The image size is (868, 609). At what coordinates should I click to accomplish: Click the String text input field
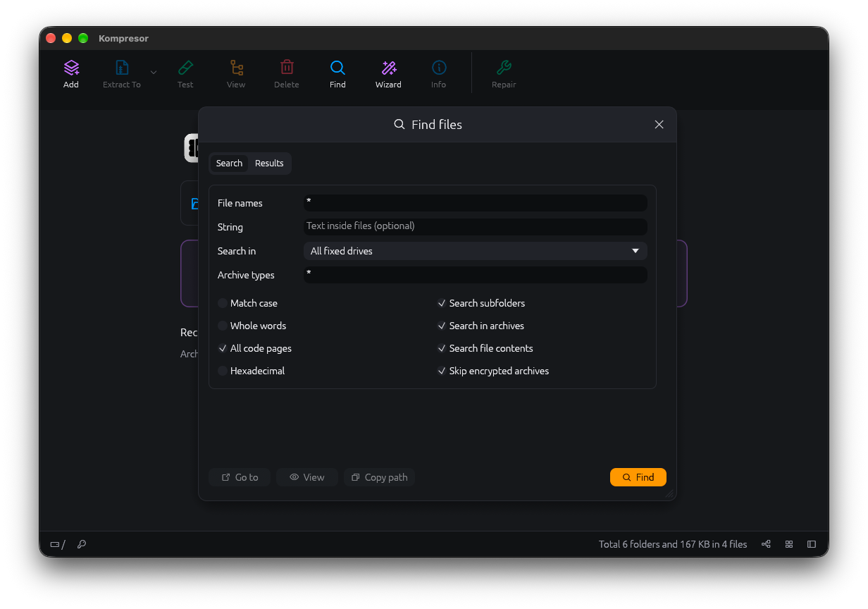click(x=475, y=227)
